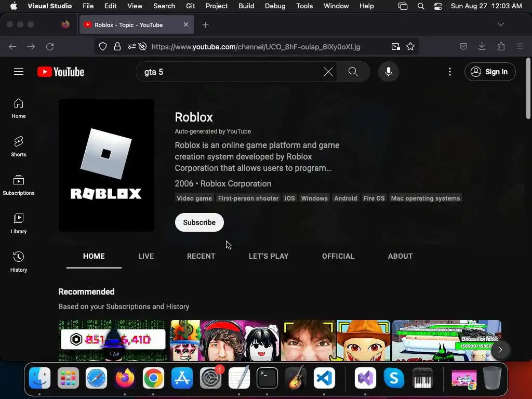
Task: Reload the current page
Action: (50, 46)
